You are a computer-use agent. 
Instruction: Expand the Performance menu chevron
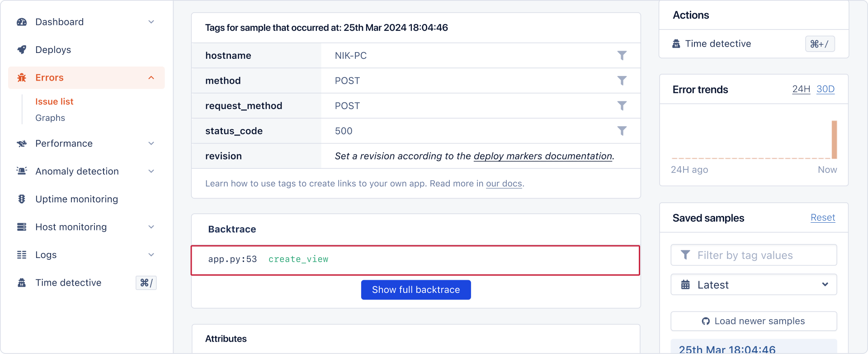pos(151,144)
